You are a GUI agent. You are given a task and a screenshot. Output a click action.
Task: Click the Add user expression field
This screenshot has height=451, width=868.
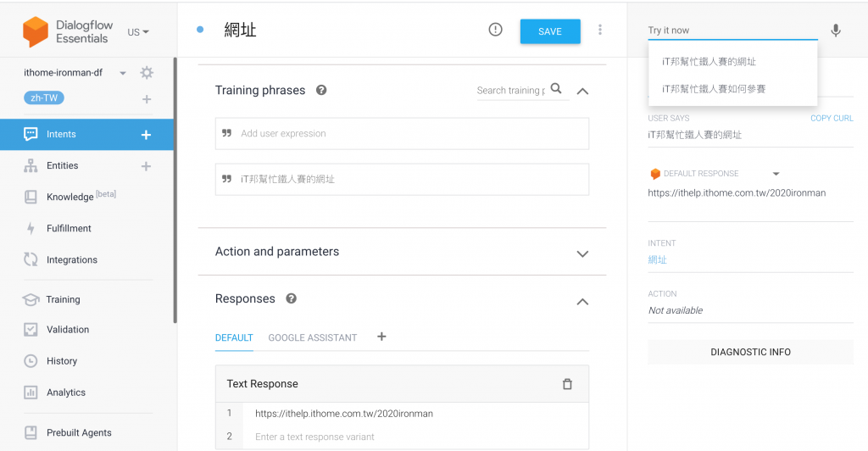402,134
